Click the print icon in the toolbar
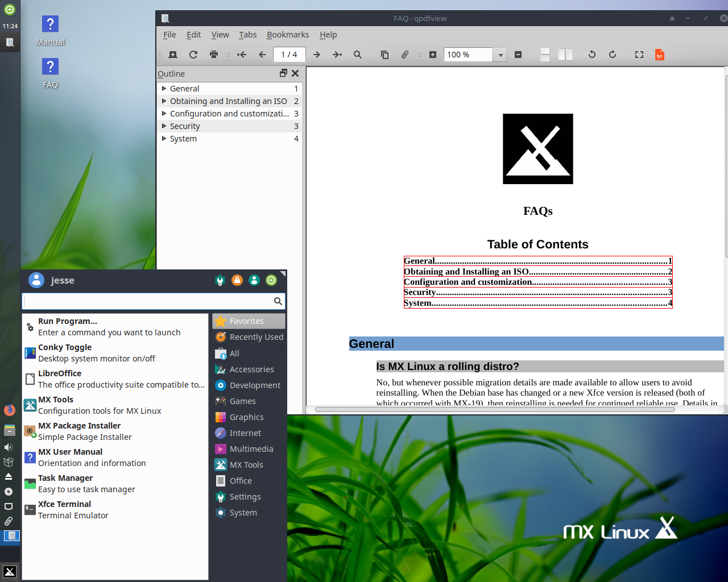728x582 pixels. (x=214, y=55)
